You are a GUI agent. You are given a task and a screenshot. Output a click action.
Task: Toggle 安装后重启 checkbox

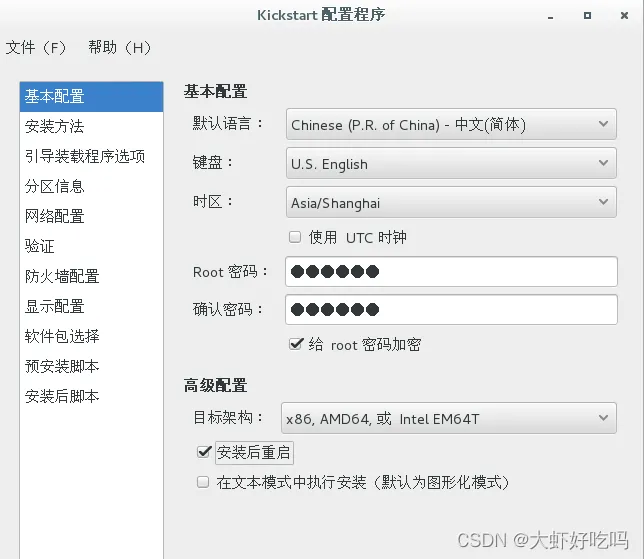coord(204,452)
